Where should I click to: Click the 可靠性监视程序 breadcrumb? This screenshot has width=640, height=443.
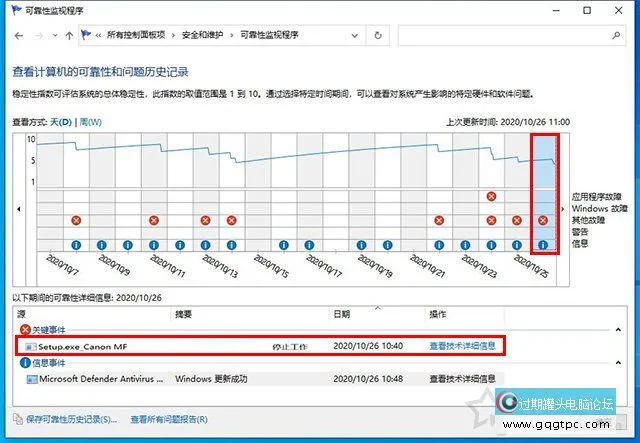click(269, 35)
